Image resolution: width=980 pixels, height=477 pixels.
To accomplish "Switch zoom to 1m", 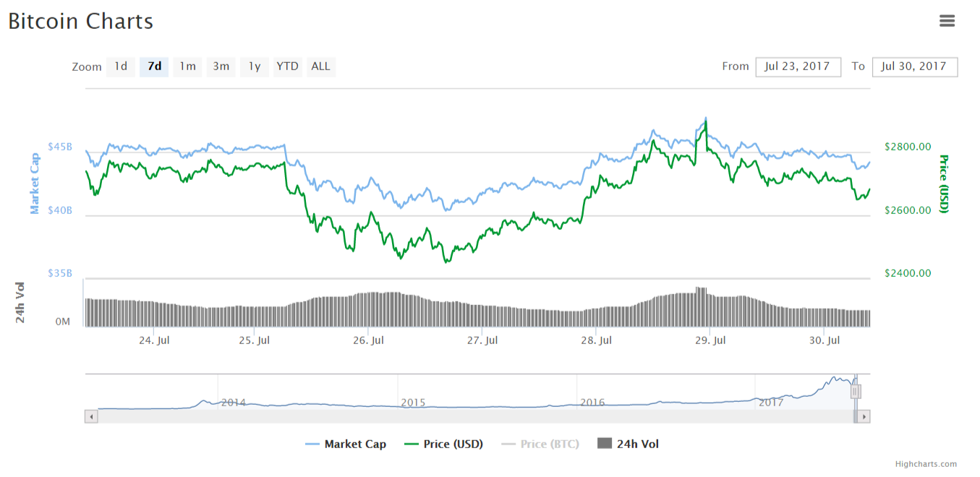I will [187, 66].
